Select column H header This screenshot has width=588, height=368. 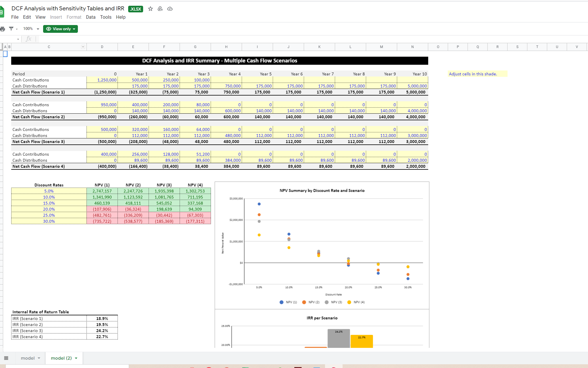(x=226, y=47)
